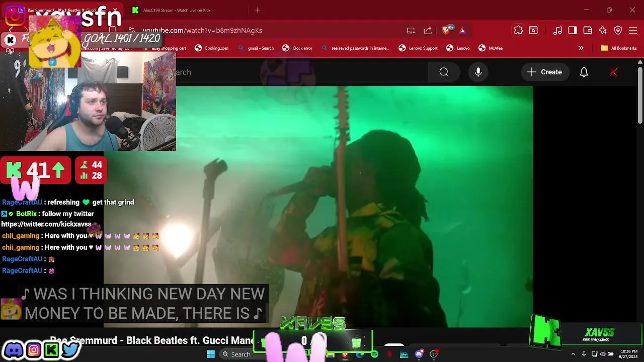Open the Leo AI sparkle icon

tap(603, 31)
